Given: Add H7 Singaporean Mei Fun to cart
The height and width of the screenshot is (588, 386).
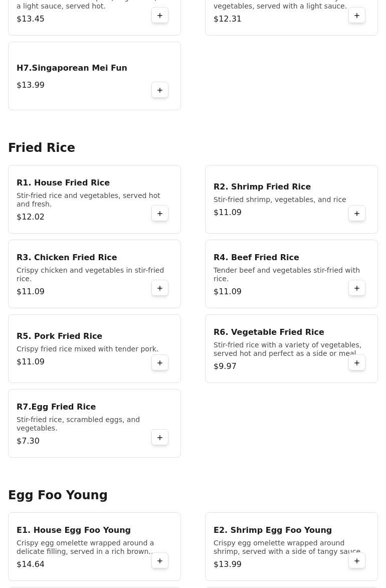Looking at the screenshot, I should 160,90.
